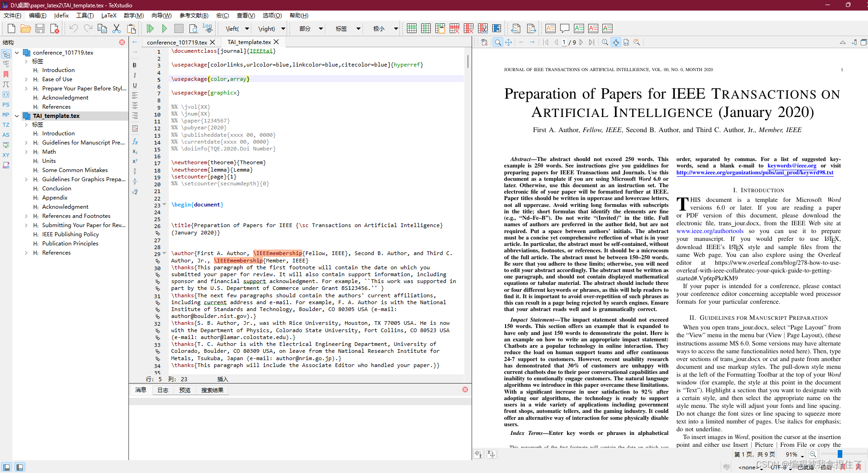This screenshot has width=868, height=473.
Task: Compile with the single green arrow
Action: point(164,28)
